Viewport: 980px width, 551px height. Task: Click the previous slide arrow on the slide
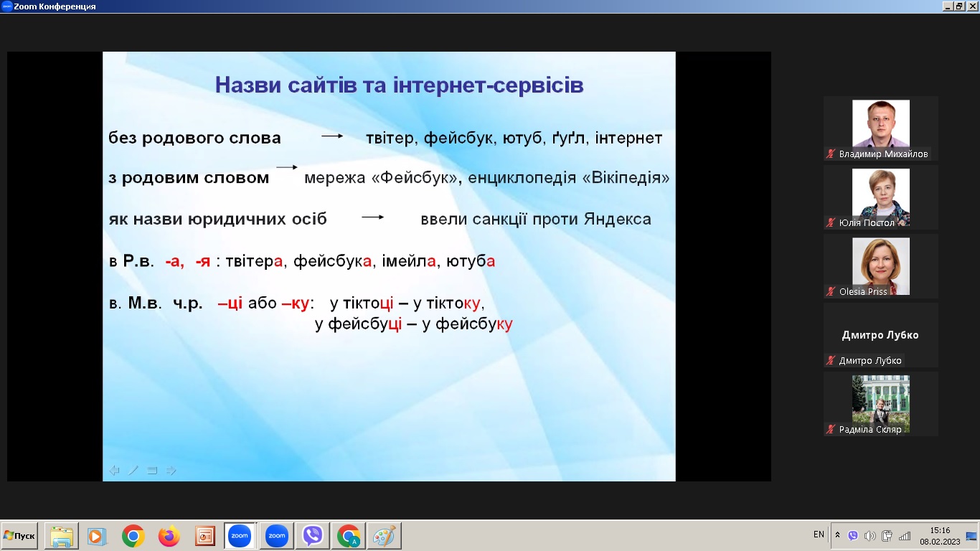tap(114, 471)
